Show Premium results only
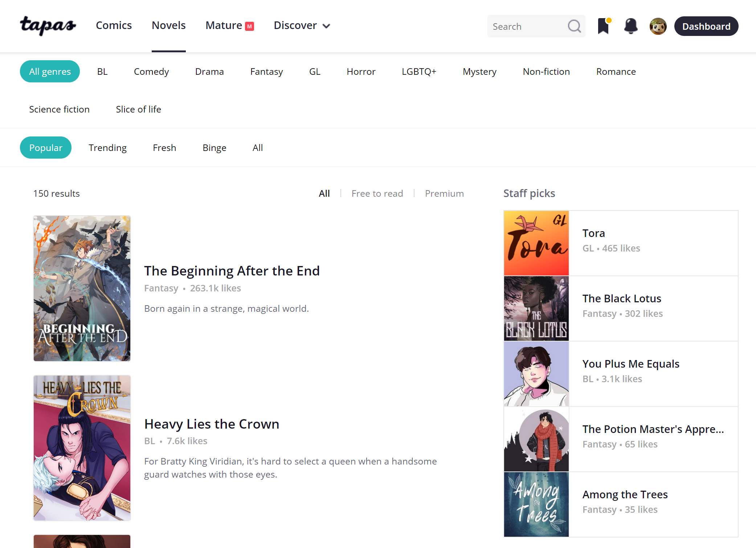This screenshot has width=756, height=548. pyautogui.click(x=444, y=193)
